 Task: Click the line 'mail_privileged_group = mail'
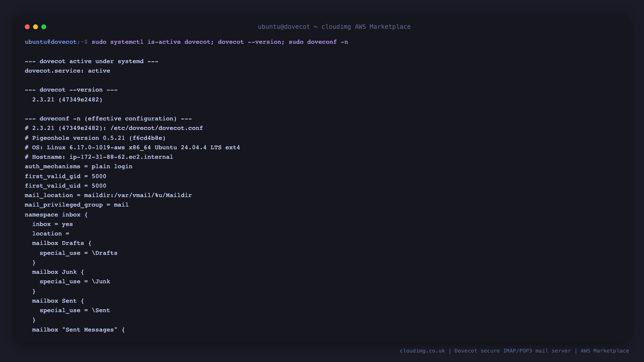[x=77, y=205]
